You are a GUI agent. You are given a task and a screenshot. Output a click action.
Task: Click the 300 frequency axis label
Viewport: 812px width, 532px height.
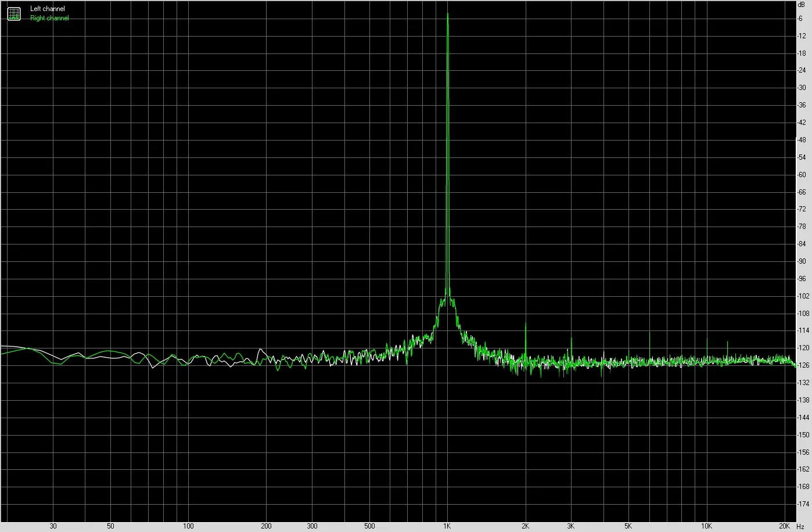312,526
